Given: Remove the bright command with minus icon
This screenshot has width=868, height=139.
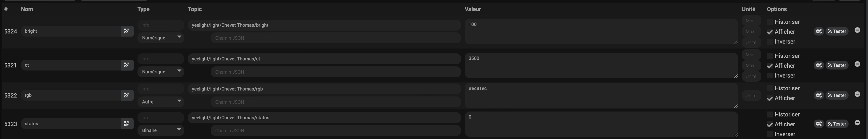Looking at the screenshot, I should pyautogui.click(x=857, y=30).
